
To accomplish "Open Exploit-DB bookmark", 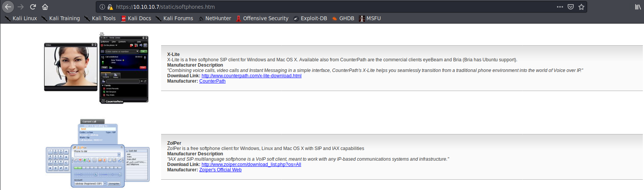I will [310, 18].
